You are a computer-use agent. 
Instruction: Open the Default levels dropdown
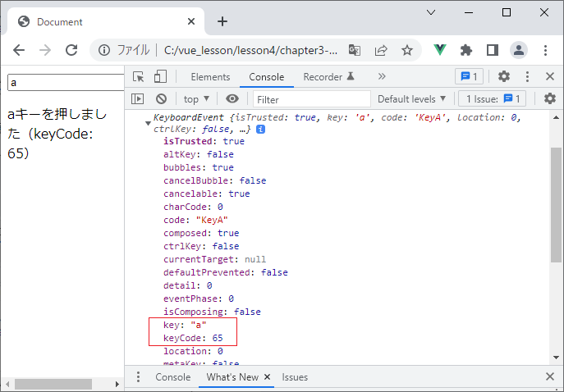click(411, 98)
